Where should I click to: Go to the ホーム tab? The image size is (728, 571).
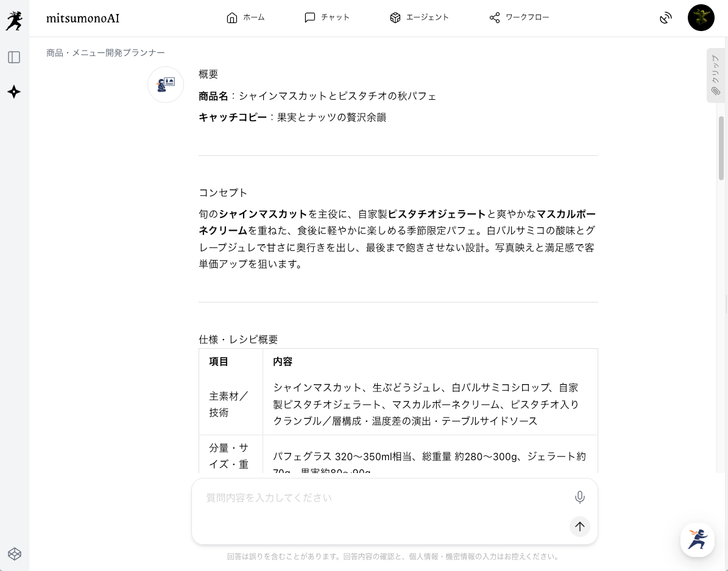245,18
